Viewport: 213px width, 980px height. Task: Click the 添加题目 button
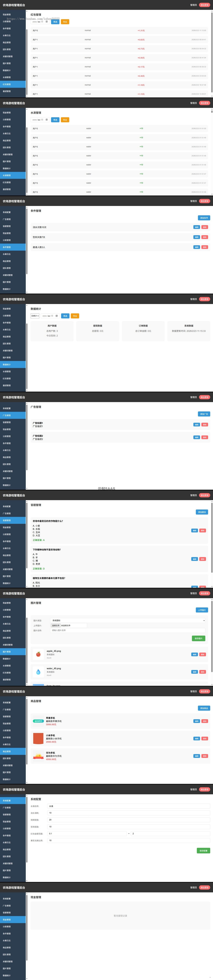202,512
